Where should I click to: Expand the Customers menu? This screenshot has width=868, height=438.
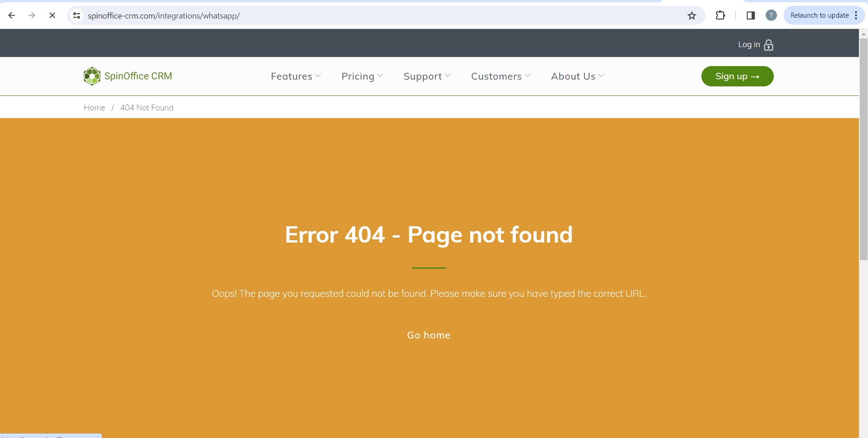(501, 76)
